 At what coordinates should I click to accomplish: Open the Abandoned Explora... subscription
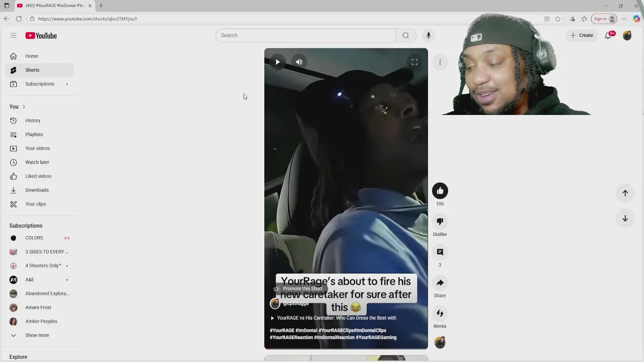point(40,294)
